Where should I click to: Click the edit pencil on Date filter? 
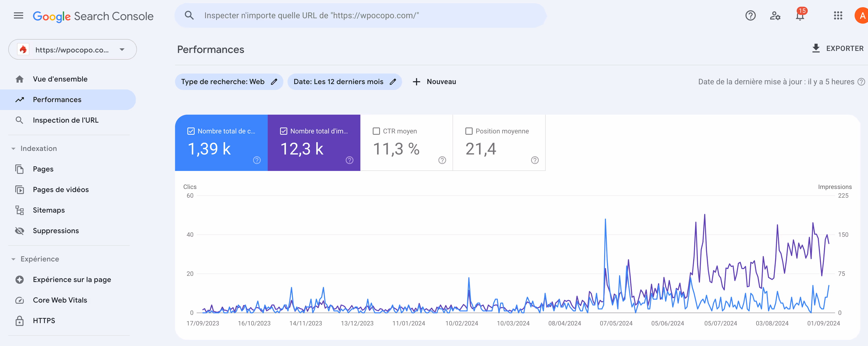coord(393,82)
